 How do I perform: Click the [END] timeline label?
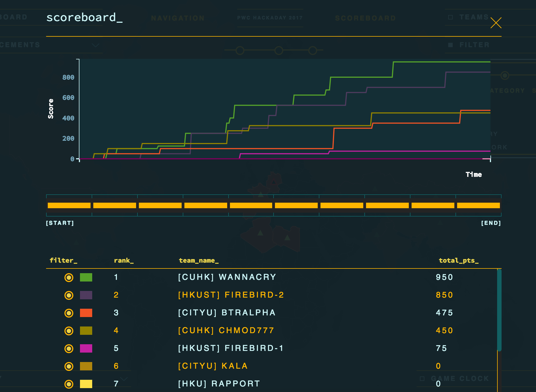click(x=491, y=223)
